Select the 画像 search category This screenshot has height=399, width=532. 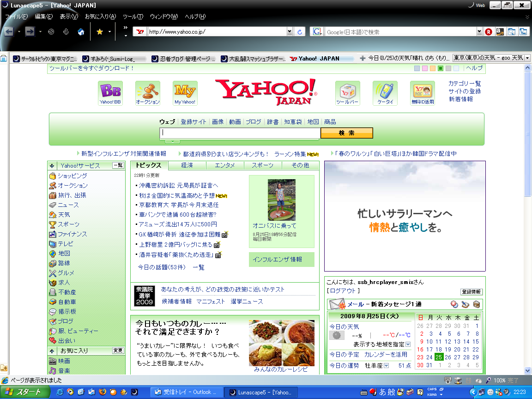click(218, 122)
